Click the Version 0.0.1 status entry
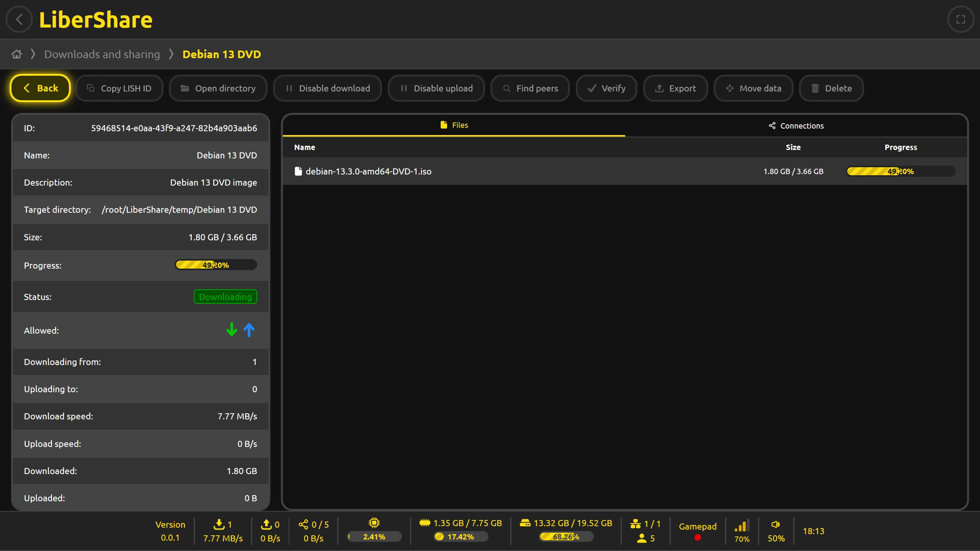The width and height of the screenshot is (980, 551). coord(170,531)
